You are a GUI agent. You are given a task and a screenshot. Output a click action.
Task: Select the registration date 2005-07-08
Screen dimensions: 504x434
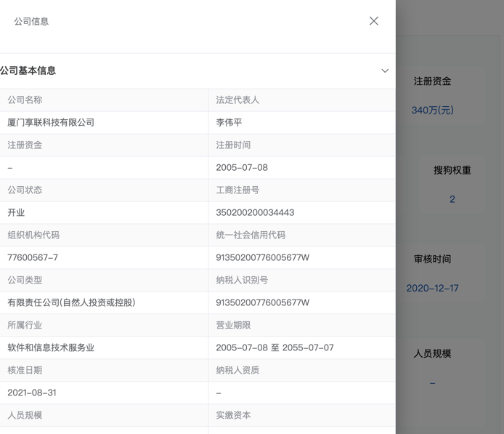click(242, 168)
